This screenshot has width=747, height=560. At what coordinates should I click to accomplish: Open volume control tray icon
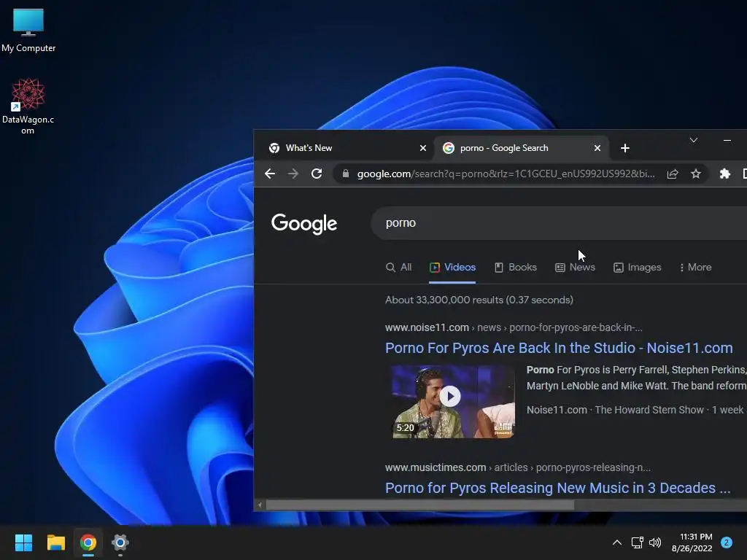(x=655, y=542)
